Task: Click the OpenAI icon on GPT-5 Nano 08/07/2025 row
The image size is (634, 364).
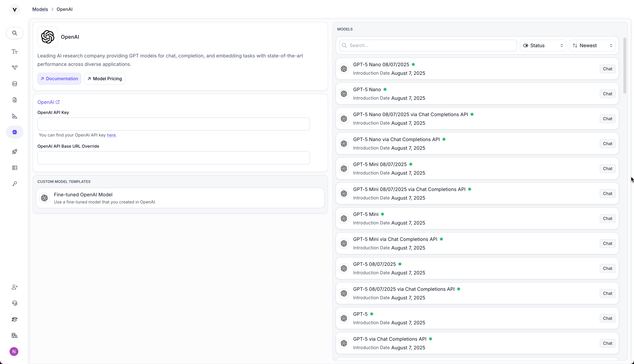Action: coord(344,69)
